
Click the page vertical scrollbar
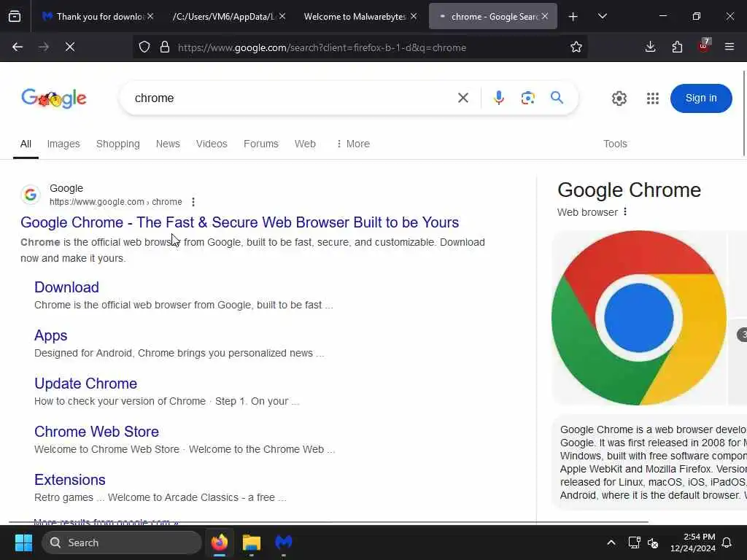[744, 113]
